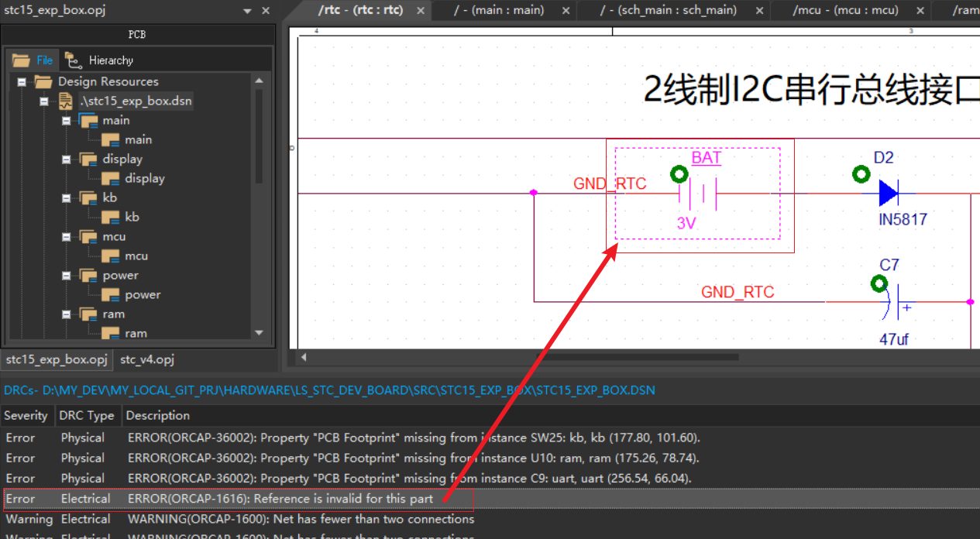Close the / - (main : main) tab
The height and width of the screenshot is (539, 980).
click(566, 11)
